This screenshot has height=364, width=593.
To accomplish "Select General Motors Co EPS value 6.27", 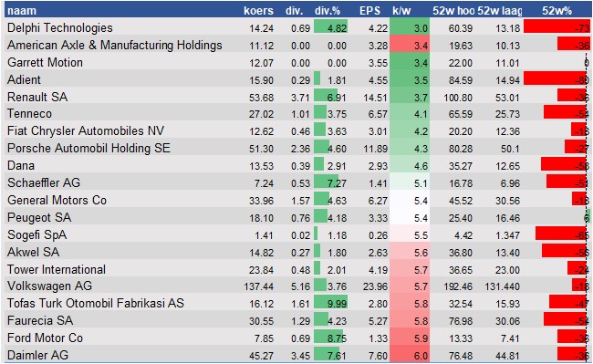I will tap(378, 201).
